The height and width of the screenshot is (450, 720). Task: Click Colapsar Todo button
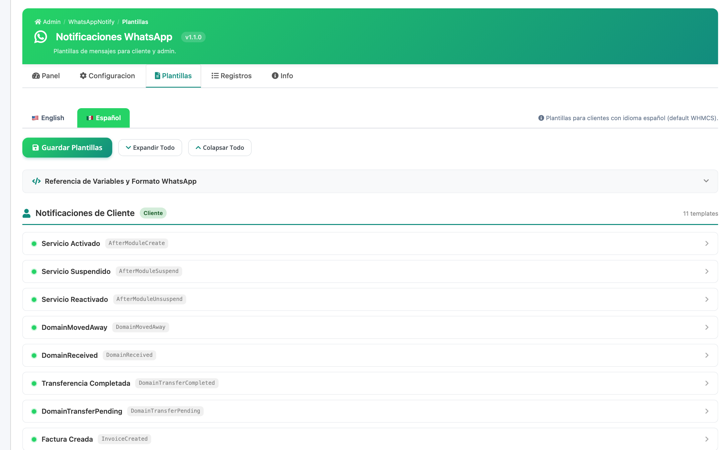[x=219, y=148]
